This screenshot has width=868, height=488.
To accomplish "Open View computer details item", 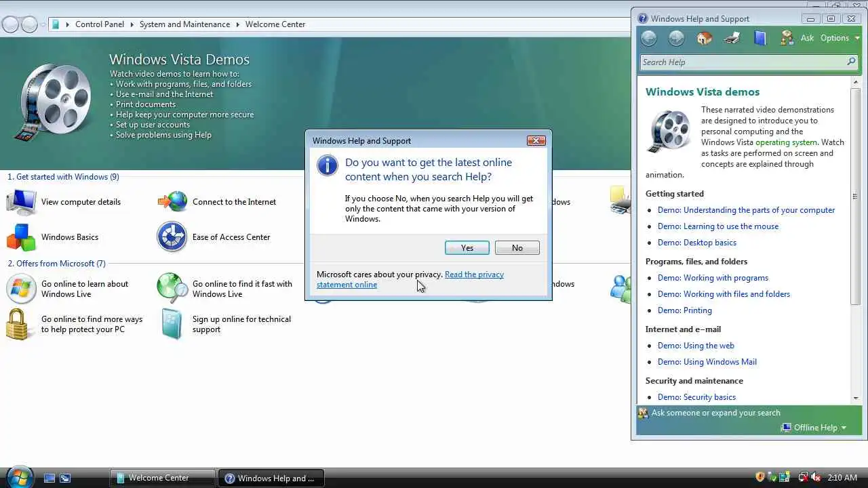I will (64, 202).
